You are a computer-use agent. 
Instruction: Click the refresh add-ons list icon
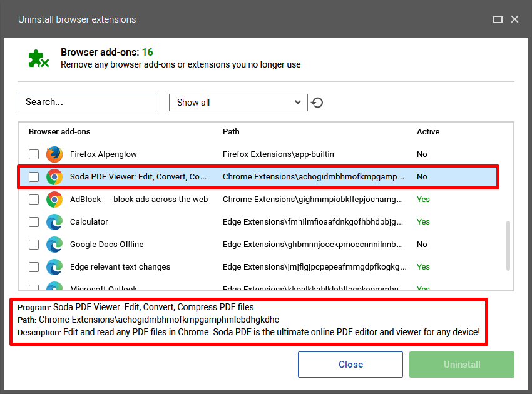[317, 103]
